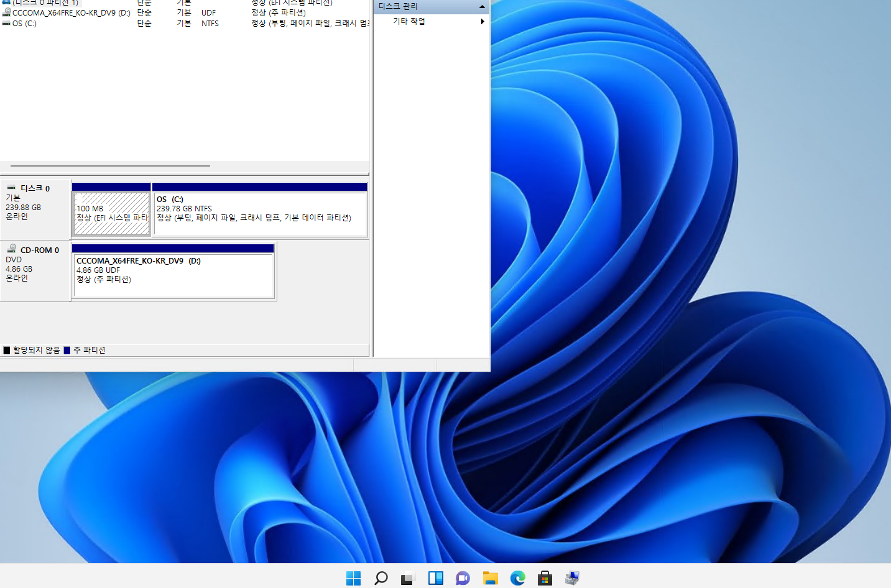891x588 pixels.
Task: Click the 디스크 0 disk label
Action: 35,188
